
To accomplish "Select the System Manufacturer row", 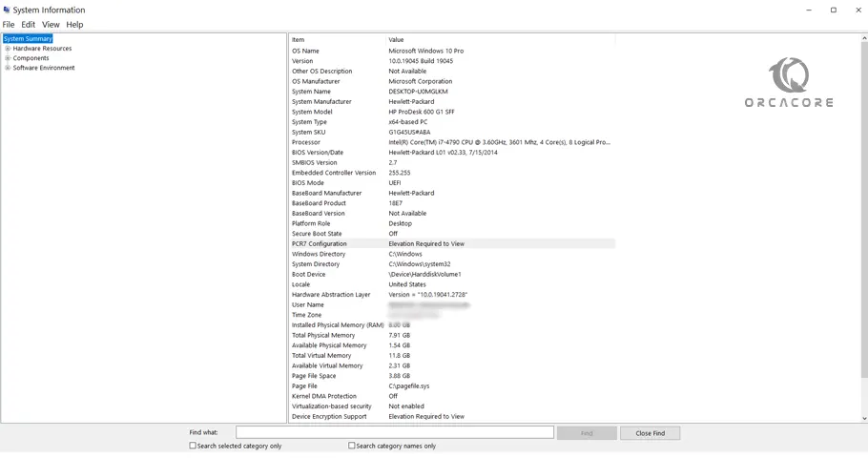I will (x=452, y=101).
